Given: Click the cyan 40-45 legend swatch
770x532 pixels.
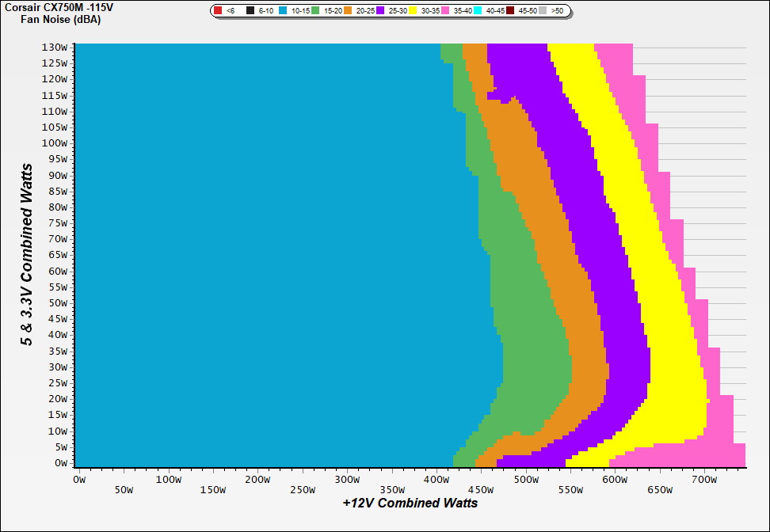Looking at the screenshot, I should (x=478, y=11).
